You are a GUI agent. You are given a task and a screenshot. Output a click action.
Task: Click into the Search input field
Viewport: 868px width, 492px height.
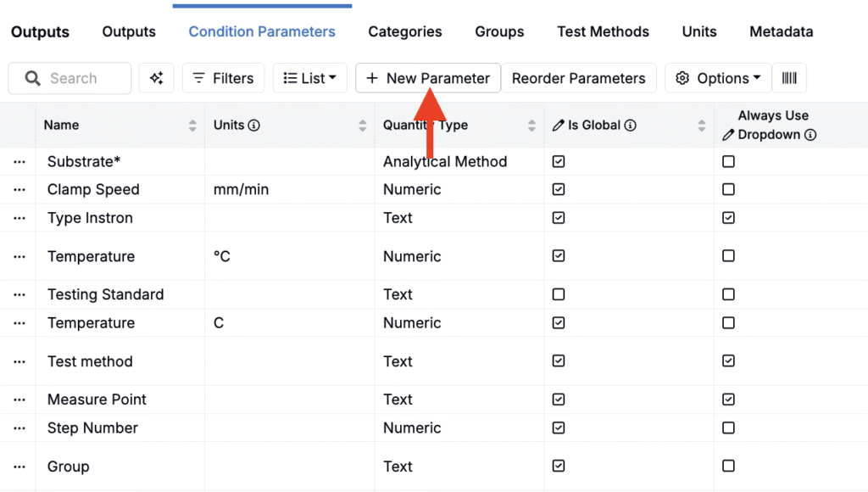[x=70, y=78]
